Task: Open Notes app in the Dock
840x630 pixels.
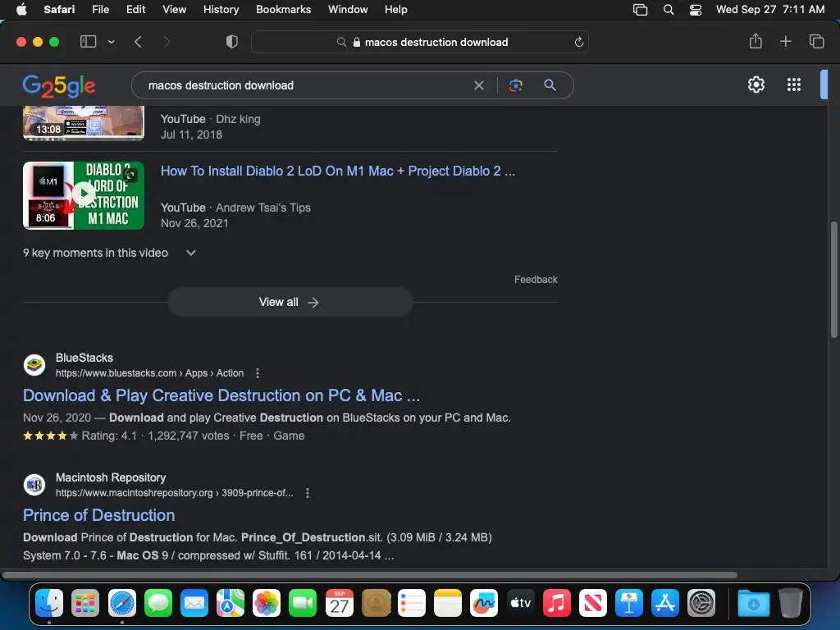Action: [x=448, y=603]
